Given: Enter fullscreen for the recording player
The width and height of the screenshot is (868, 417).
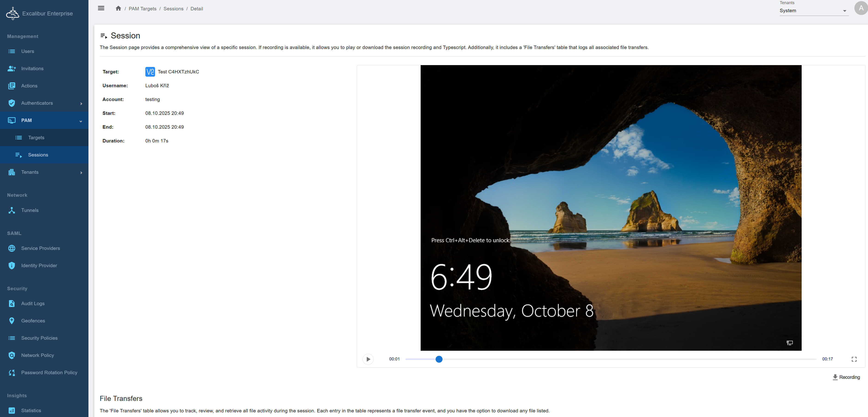Looking at the screenshot, I should (854, 359).
